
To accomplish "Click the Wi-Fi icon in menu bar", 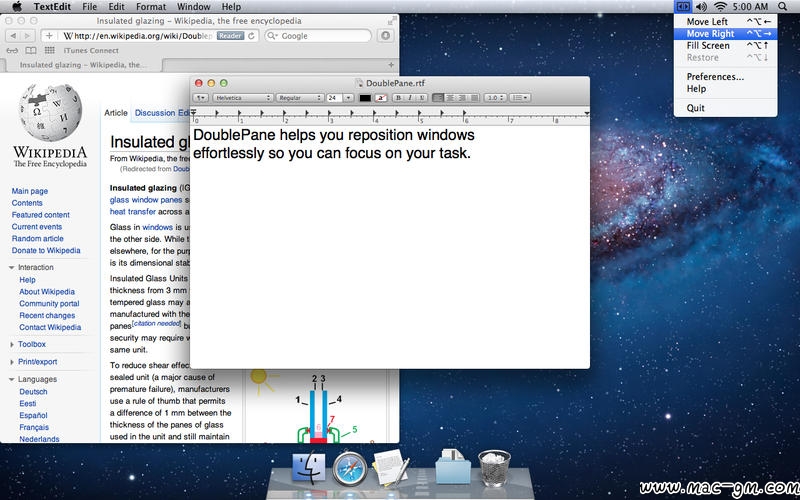I will tap(720, 7).
